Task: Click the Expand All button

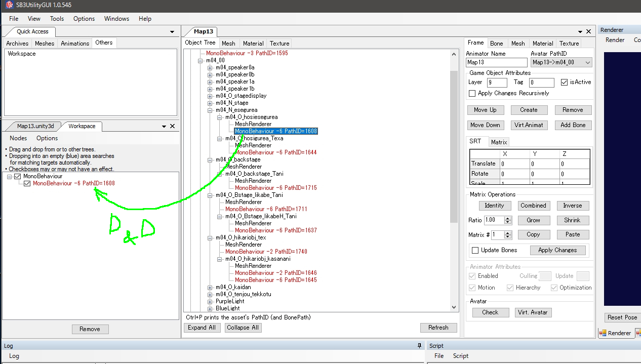Action: [x=202, y=328]
